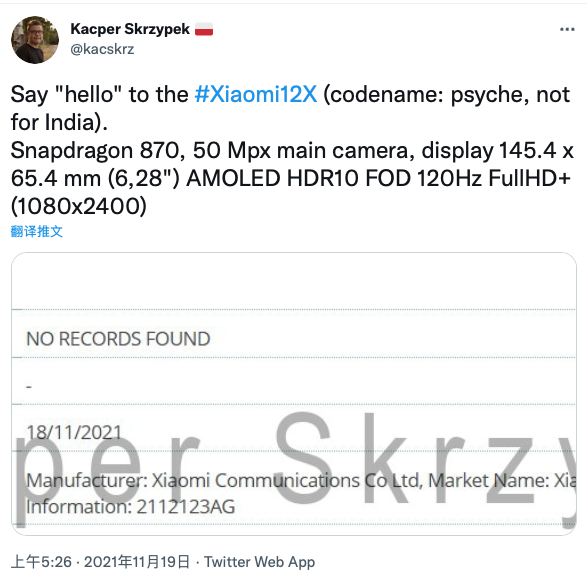Click the 2021年11月19日 date
This screenshot has width=587, height=583.
pyautogui.click(x=137, y=562)
